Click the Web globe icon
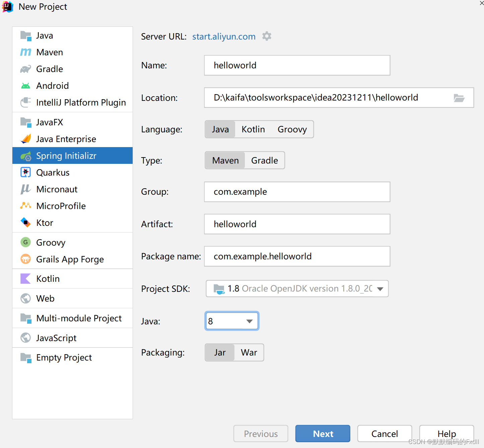 (26, 298)
